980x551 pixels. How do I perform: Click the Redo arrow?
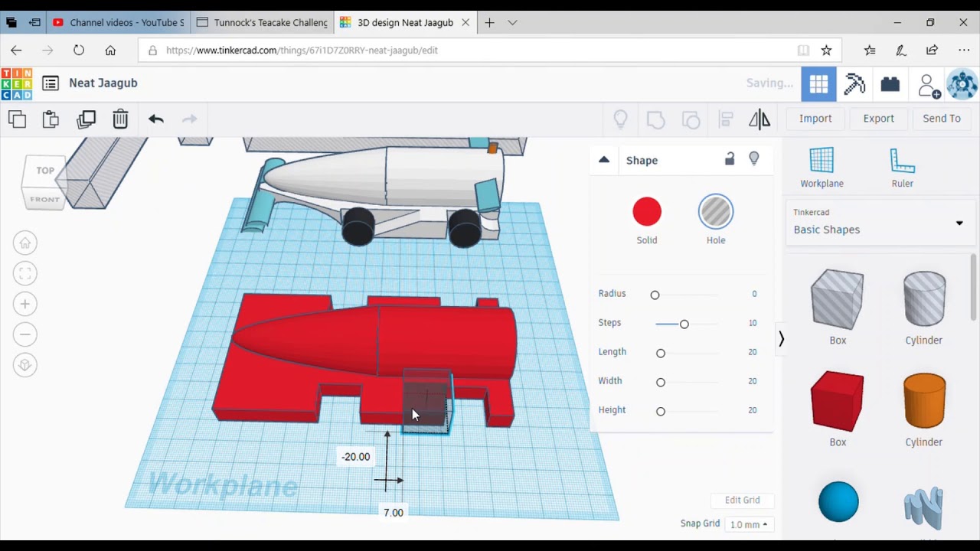click(189, 119)
